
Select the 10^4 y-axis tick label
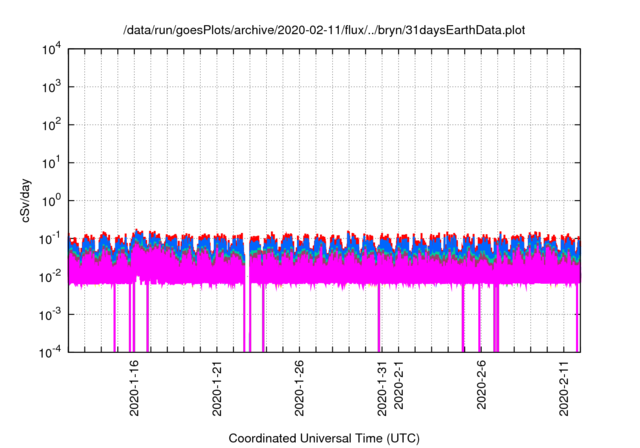pyautogui.click(x=52, y=50)
